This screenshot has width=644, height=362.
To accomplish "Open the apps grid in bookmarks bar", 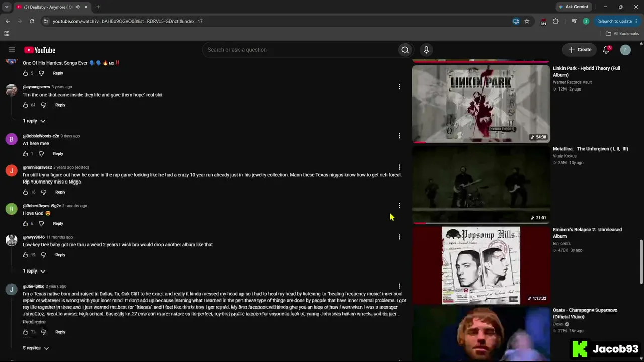I will click(x=7, y=34).
